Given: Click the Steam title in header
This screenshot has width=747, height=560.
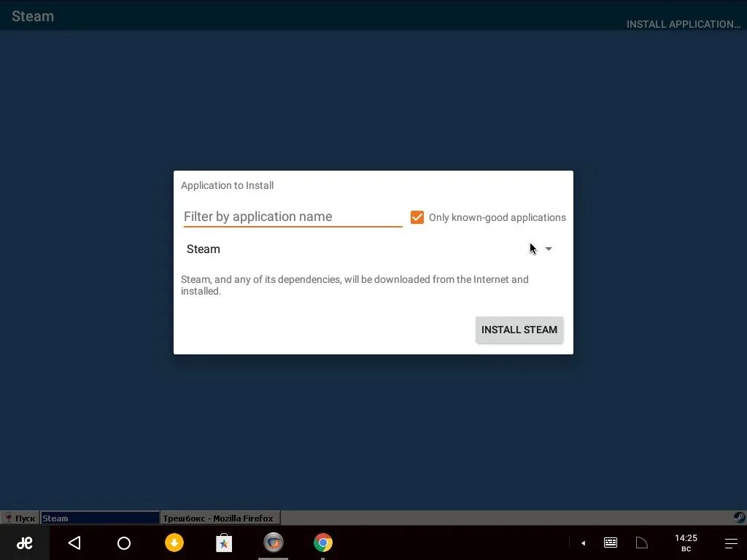Looking at the screenshot, I should pyautogui.click(x=33, y=16).
